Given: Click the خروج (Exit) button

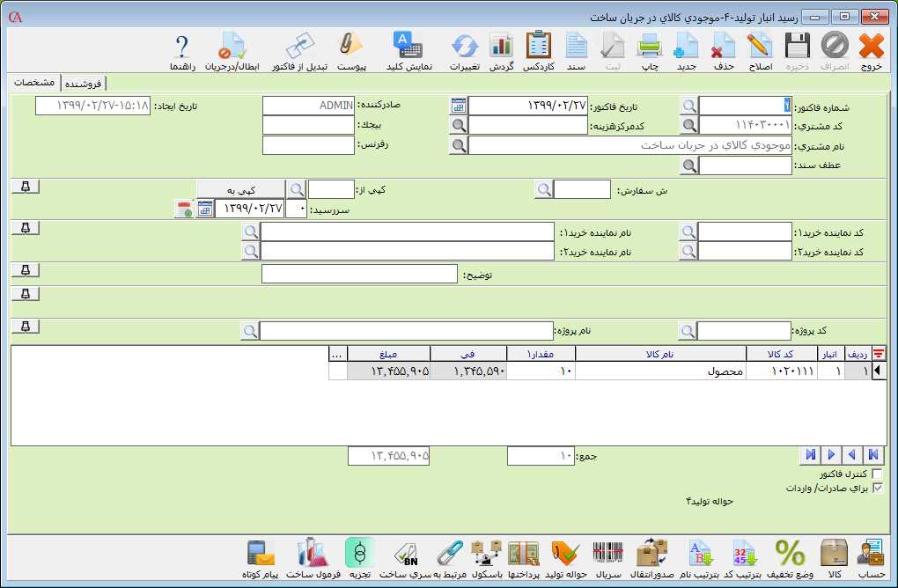Looking at the screenshot, I should pyautogui.click(x=871, y=49).
